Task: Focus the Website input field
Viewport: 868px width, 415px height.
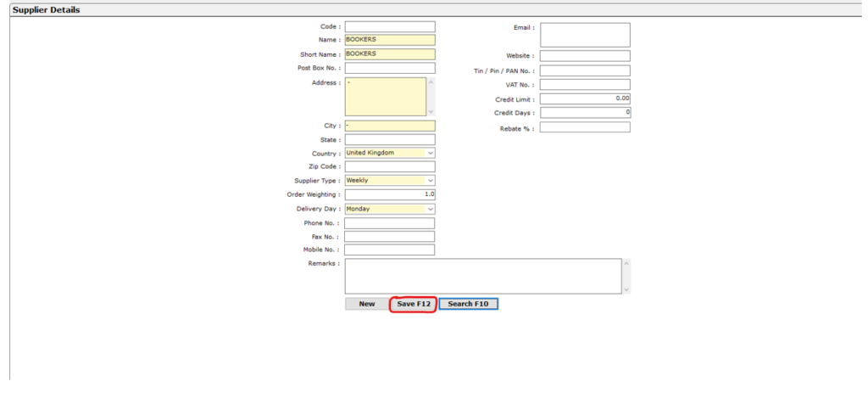Action: tap(585, 56)
